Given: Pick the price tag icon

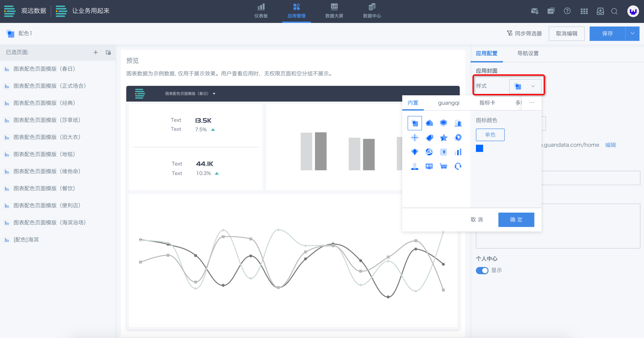Looking at the screenshot, I should (429, 138).
